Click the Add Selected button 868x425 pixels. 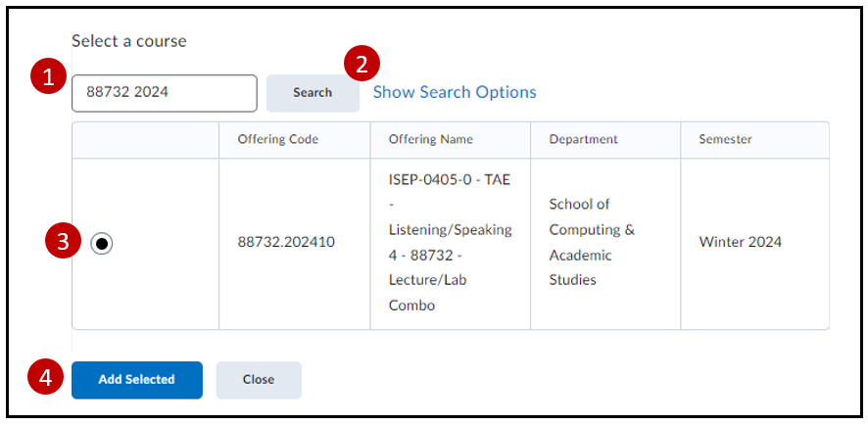coord(136,380)
